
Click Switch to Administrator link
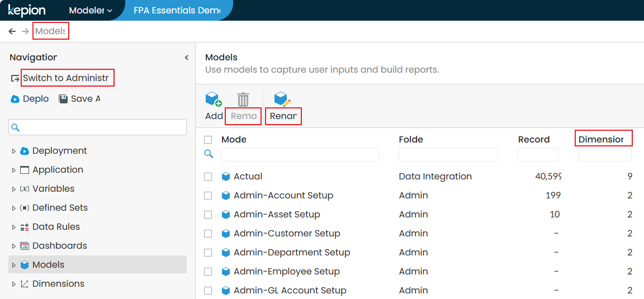coord(65,78)
